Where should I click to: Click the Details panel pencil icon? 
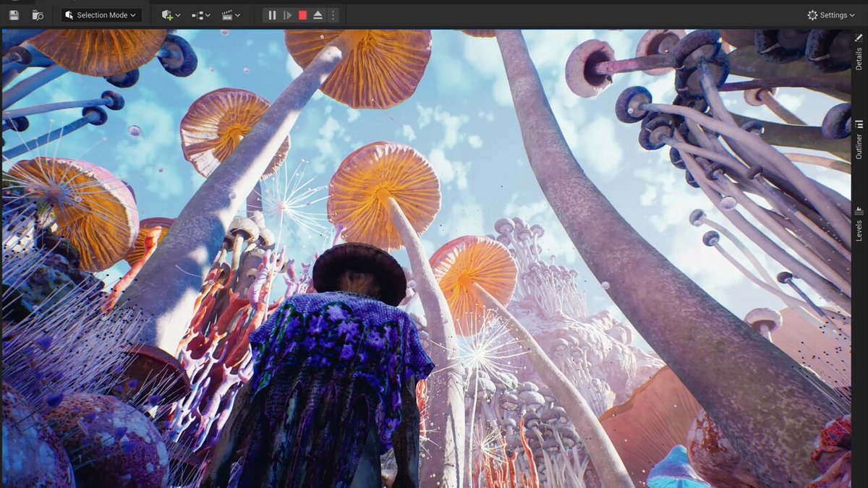pyautogui.click(x=859, y=38)
